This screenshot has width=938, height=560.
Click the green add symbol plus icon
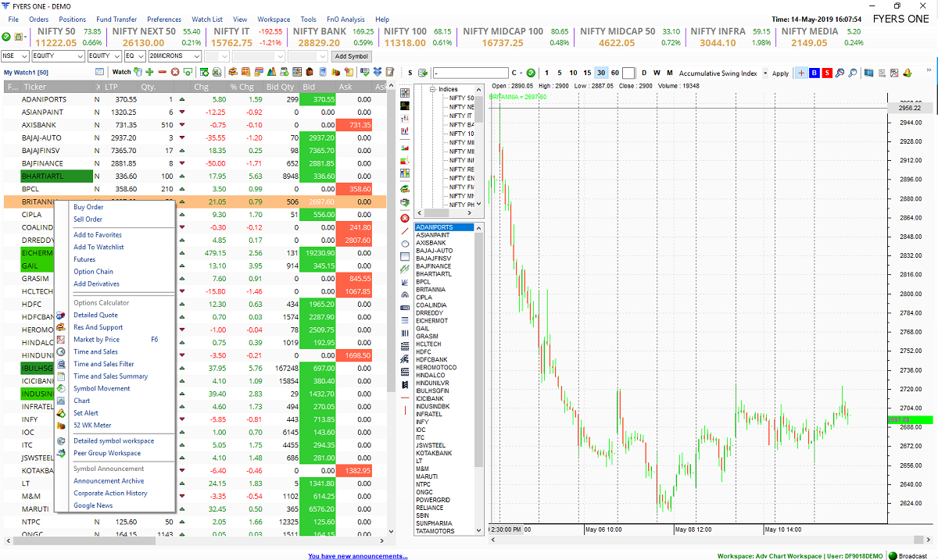tap(149, 72)
